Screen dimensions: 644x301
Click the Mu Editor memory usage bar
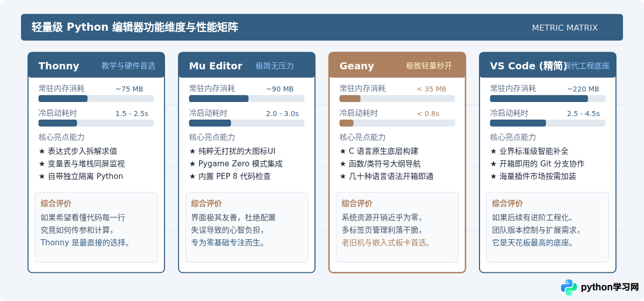pyautogui.click(x=247, y=98)
